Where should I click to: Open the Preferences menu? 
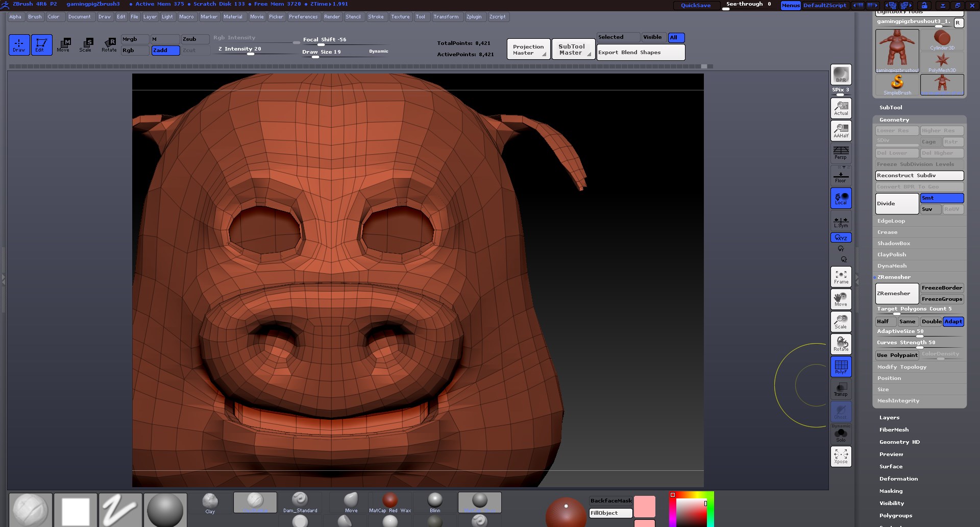[303, 16]
